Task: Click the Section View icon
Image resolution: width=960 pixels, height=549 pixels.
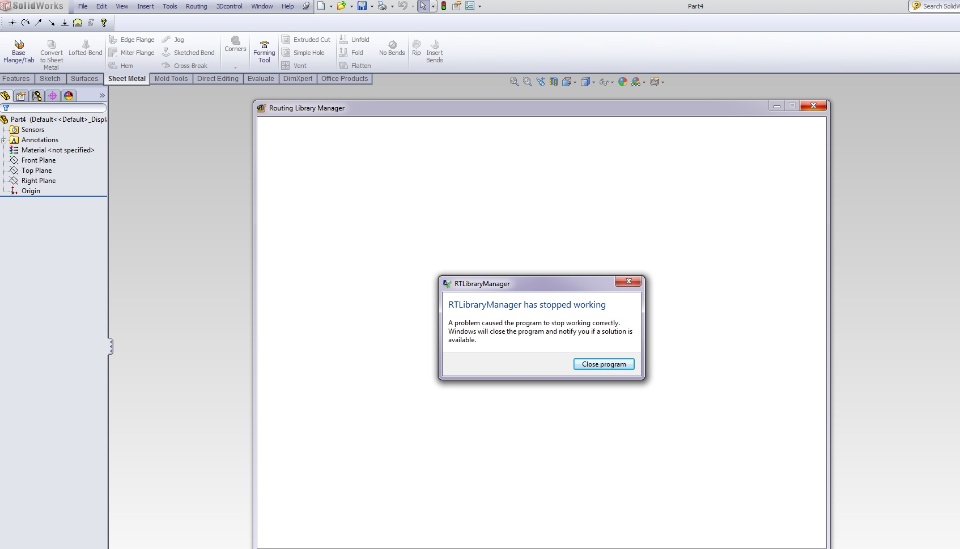Action: [553, 81]
